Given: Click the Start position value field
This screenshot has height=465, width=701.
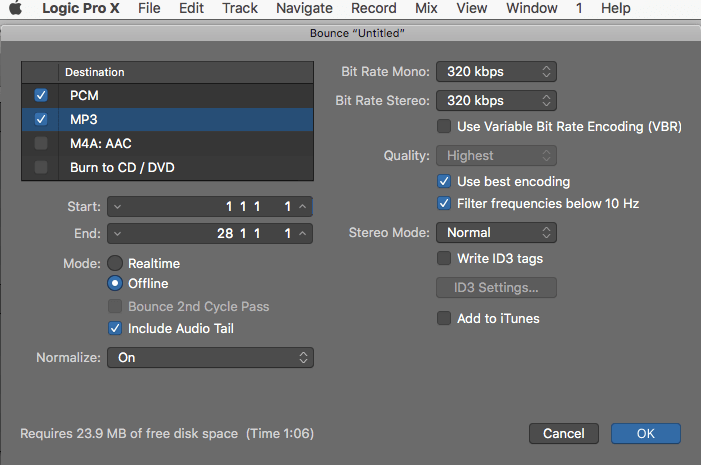Looking at the screenshot, I should [x=210, y=207].
